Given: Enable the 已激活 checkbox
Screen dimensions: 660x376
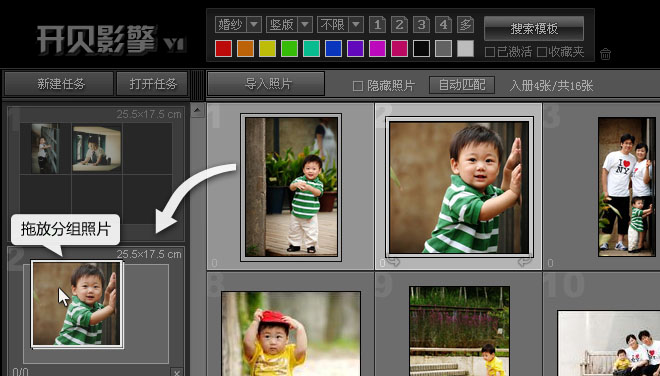Looking at the screenshot, I should point(490,52).
